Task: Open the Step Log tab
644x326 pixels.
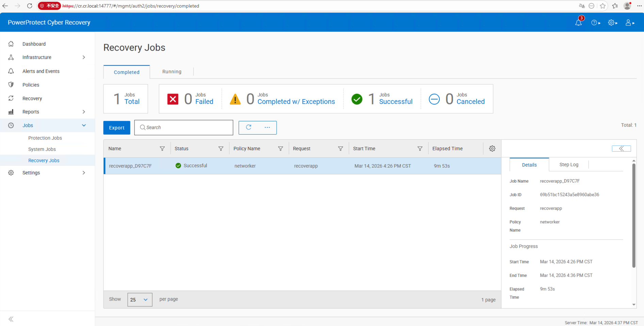Action: (x=569, y=165)
